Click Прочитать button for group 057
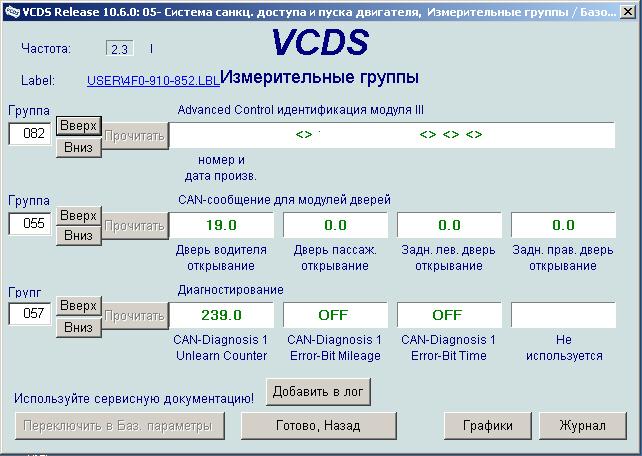642x456 pixels. point(135,316)
